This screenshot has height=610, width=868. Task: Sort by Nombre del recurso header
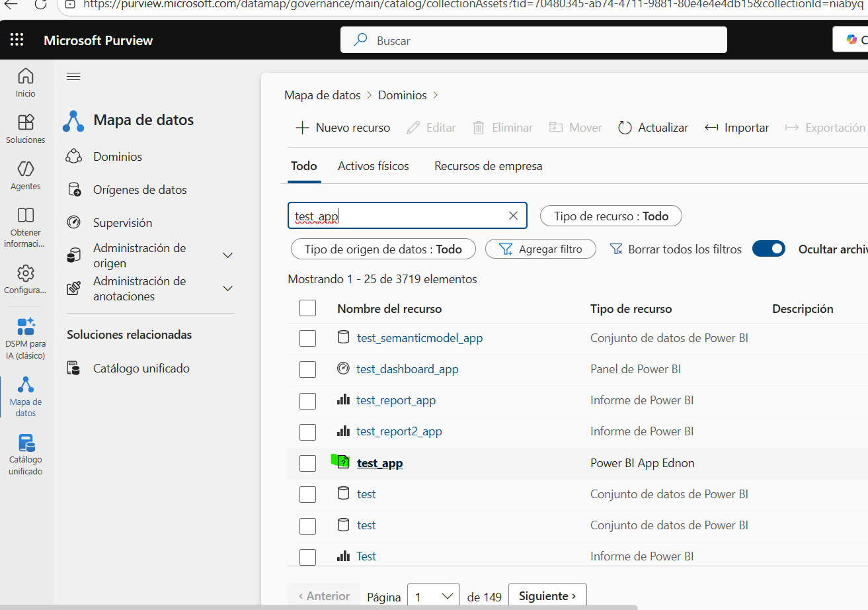pos(389,309)
